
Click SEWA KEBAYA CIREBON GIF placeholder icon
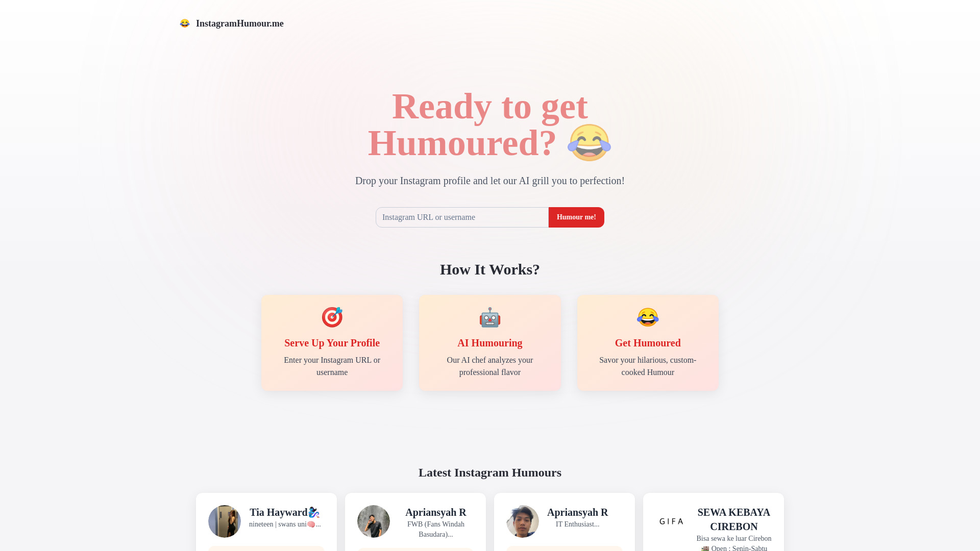click(672, 521)
